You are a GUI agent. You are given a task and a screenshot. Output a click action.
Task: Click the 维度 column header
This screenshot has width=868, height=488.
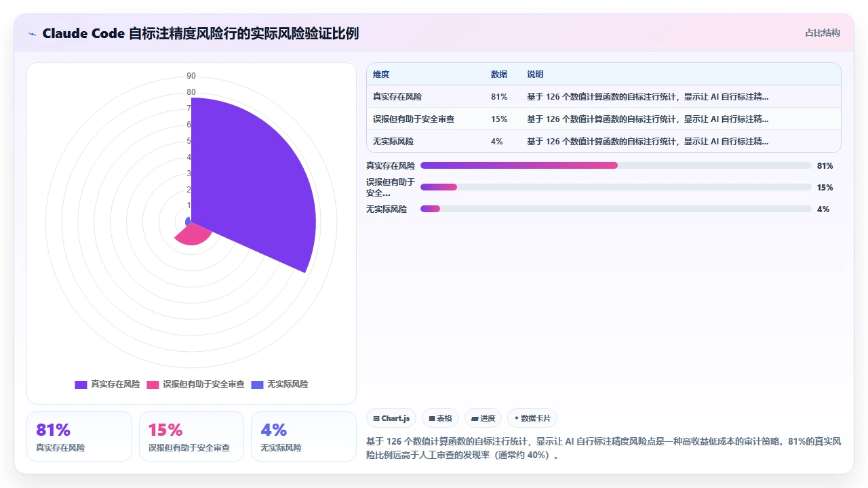[x=381, y=75]
